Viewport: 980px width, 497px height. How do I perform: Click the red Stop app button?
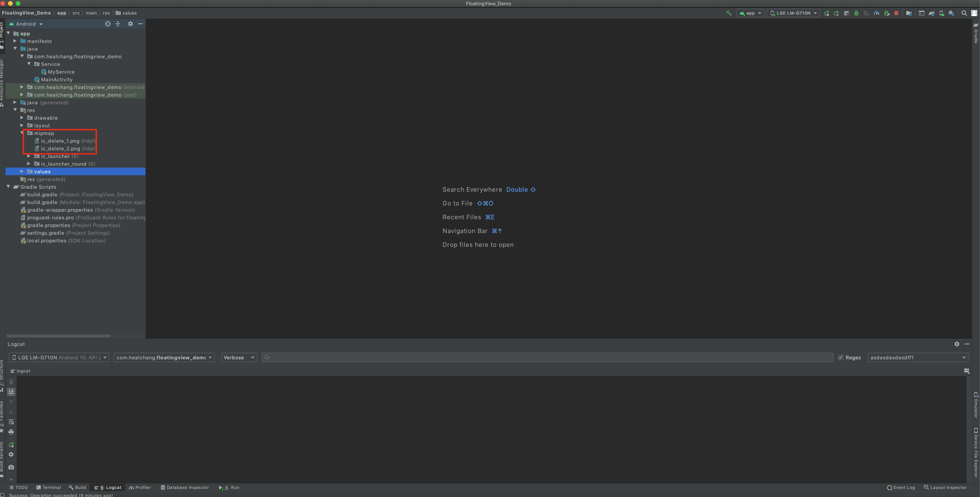(896, 13)
